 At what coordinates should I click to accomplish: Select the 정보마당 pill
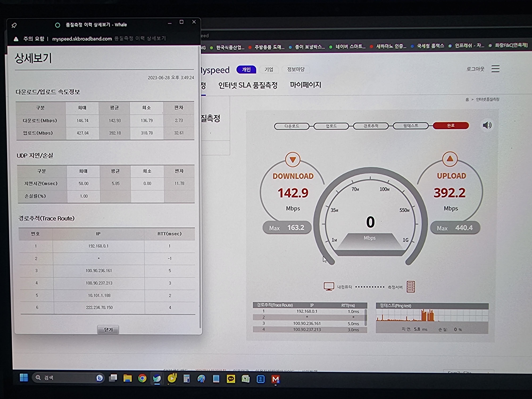pyautogui.click(x=296, y=69)
